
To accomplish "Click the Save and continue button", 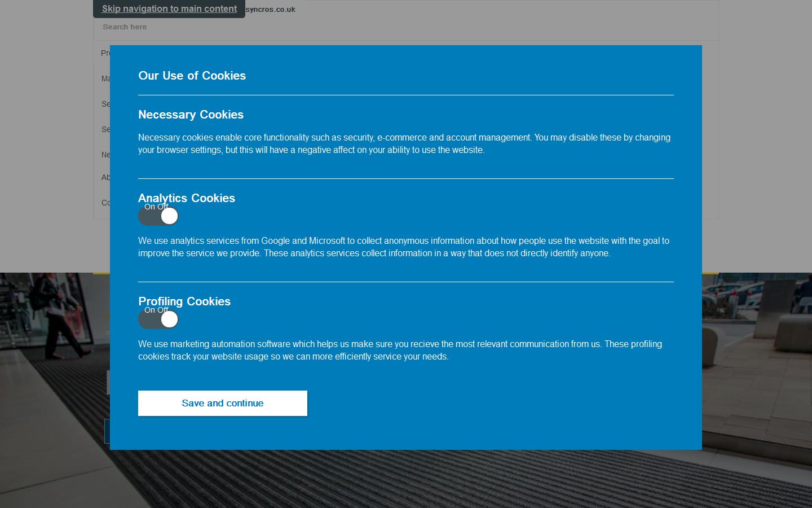I will pos(222,403).
